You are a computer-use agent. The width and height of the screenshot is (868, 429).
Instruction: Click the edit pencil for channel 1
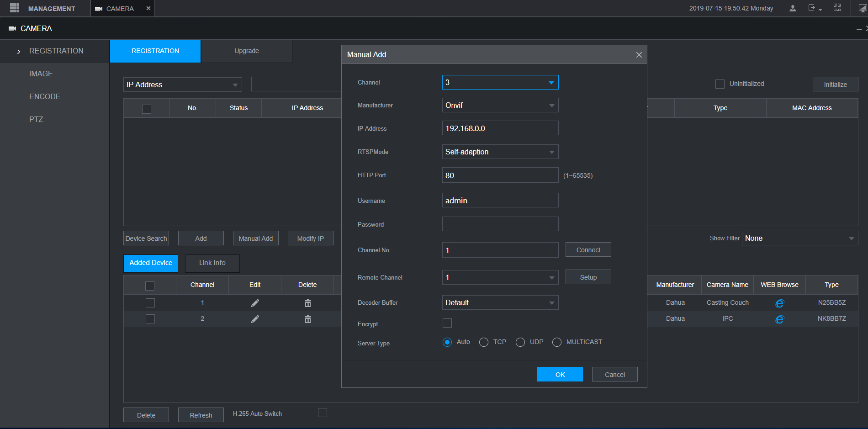(x=255, y=303)
